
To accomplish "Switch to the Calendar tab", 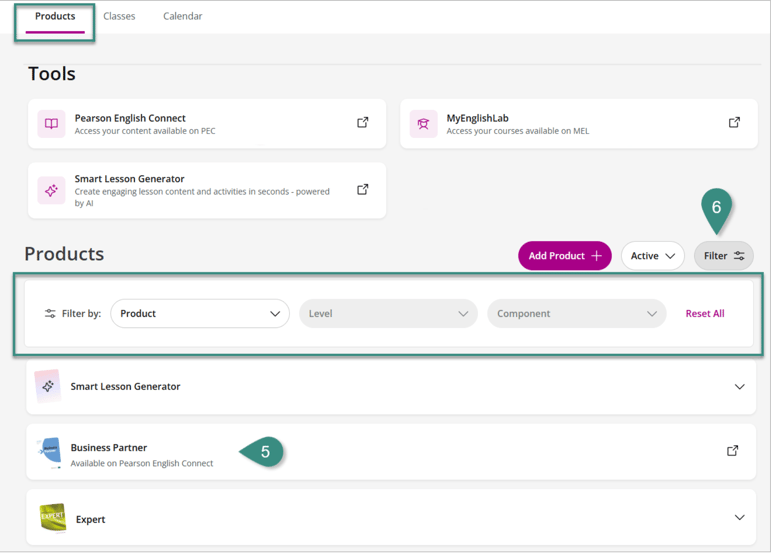I will [183, 16].
